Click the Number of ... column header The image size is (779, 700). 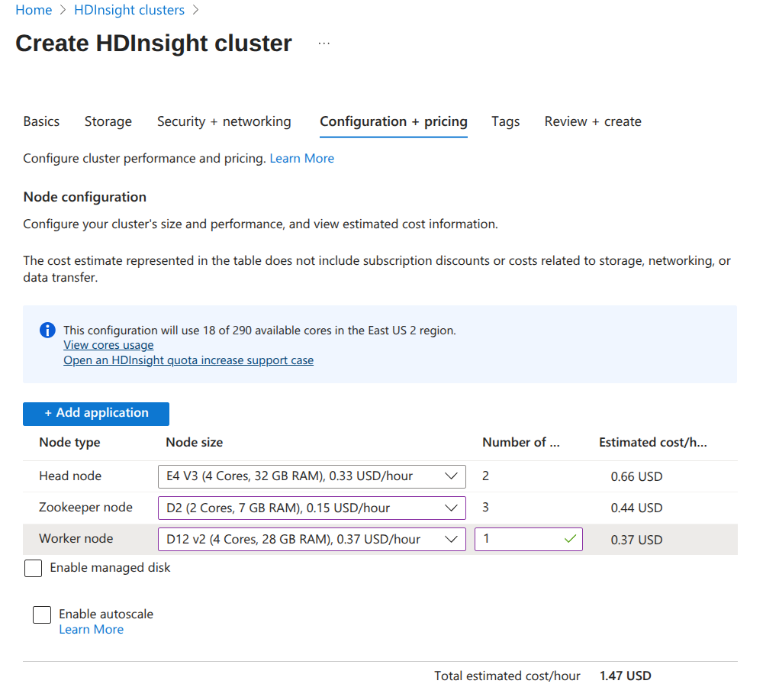[521, 443]
